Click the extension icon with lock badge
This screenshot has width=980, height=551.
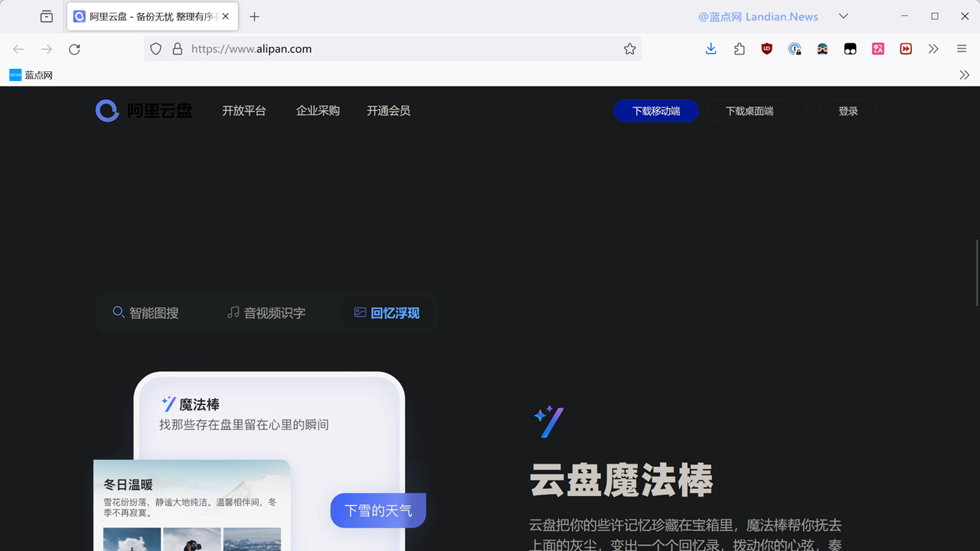[x=795, y=49]
